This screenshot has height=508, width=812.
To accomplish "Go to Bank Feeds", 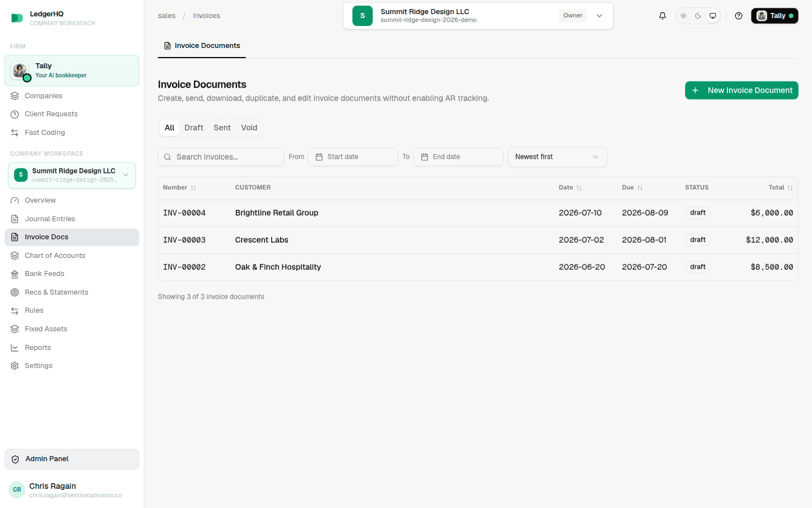I will 72,274.
